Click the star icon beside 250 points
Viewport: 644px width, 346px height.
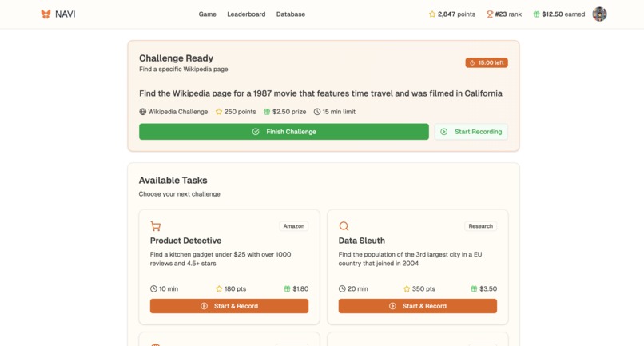219,112
